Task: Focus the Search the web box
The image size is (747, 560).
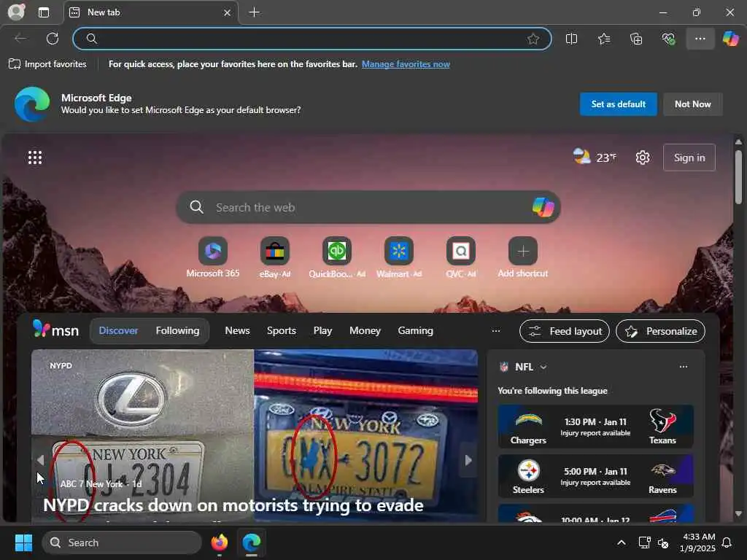Action: pos(368,207)
